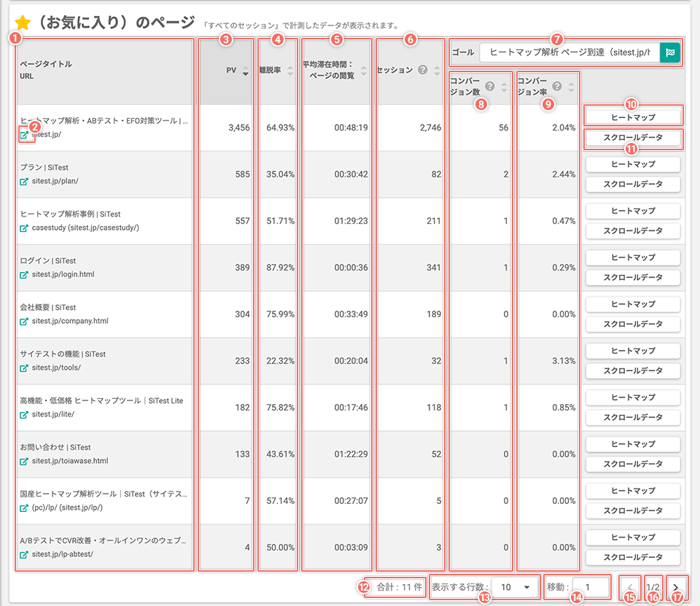Image resolution: width=700 pixels, height=606 pixels.
Task: Sort by コンバージョン率 column arrows
Action: coord(571,87)
